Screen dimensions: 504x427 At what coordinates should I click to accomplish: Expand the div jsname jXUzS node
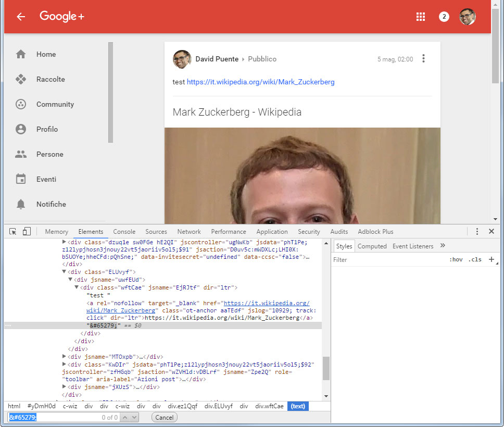point(64,386)
